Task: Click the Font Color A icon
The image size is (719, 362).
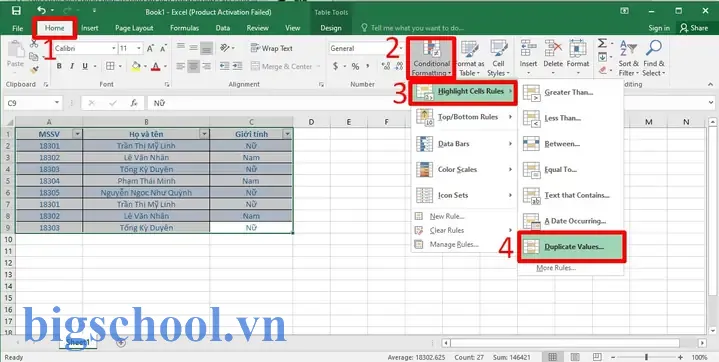Action: 155,67
